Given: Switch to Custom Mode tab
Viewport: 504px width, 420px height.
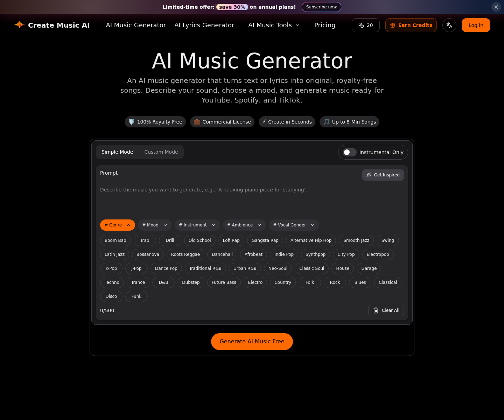Looking at the screenshot, I should [x=161, y=152].
